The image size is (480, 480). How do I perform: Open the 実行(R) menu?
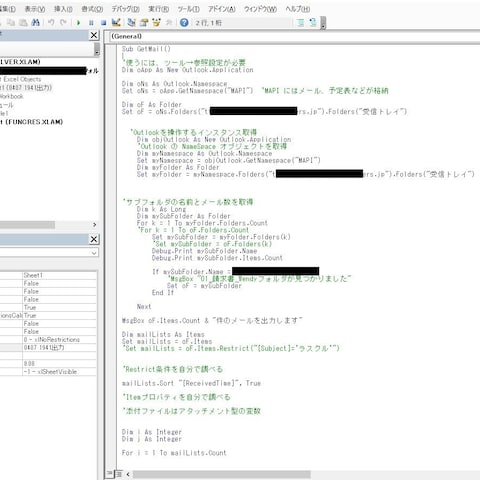[158, 9]
